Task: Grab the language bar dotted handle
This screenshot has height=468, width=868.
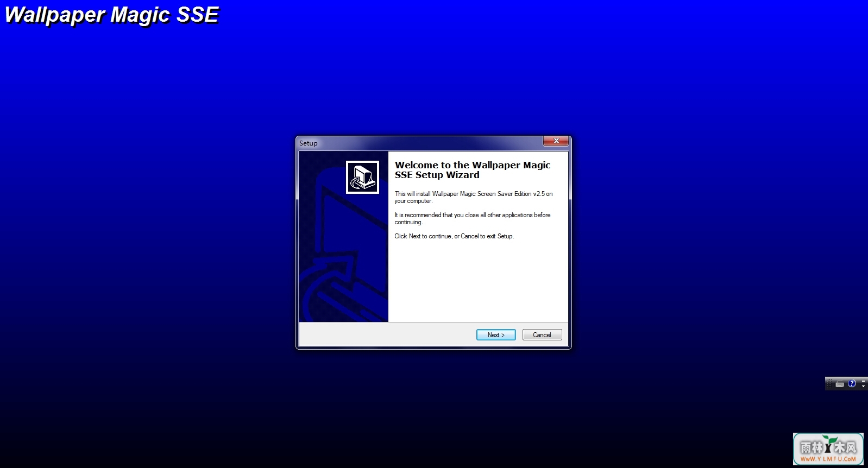Action: tap(829, 383)
